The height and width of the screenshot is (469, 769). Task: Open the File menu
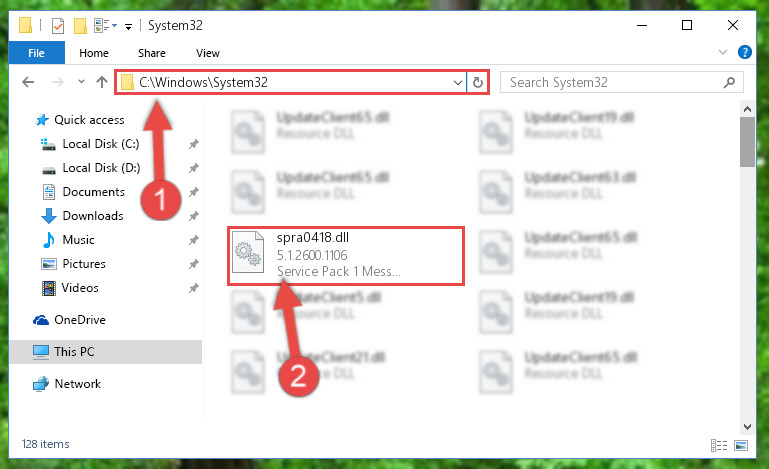tap(36, 52)
